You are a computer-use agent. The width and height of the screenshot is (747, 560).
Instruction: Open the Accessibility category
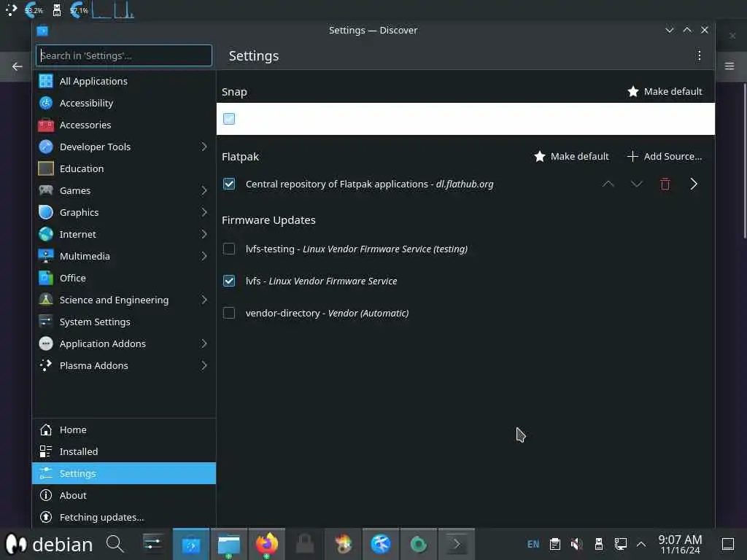point(124,103)
